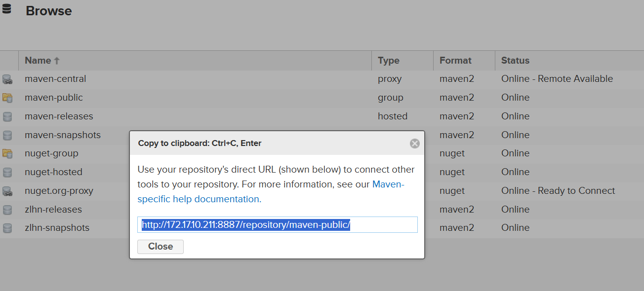644x291 pixels.
Task: Open the Maven-specific help documentation link
Action: (x=199, y=199)
